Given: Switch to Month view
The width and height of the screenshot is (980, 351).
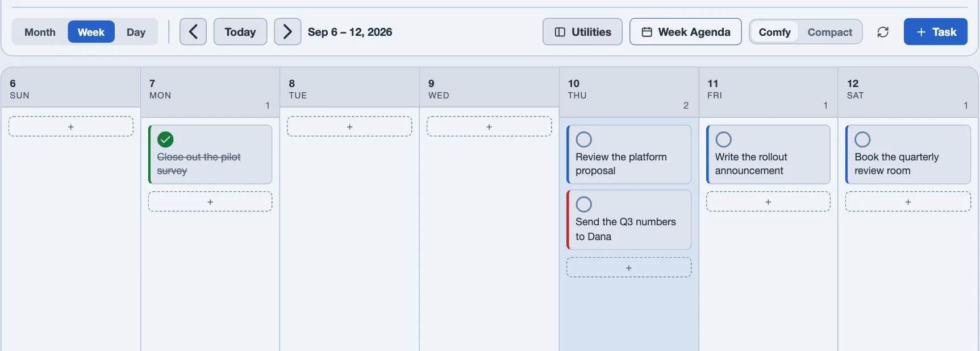Looking at the screenshot, I should (40, 32).
